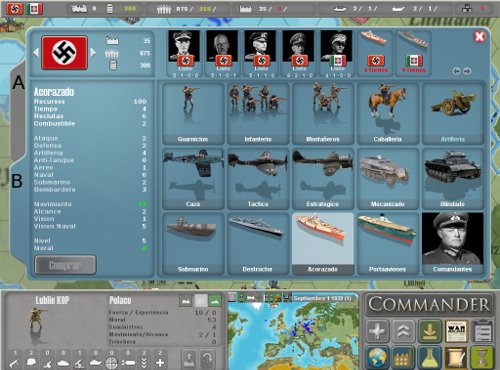Choose the Montañeros mountain troops card
The height and width of the screenshot is (370, 500).
click(x=323, y=113)
